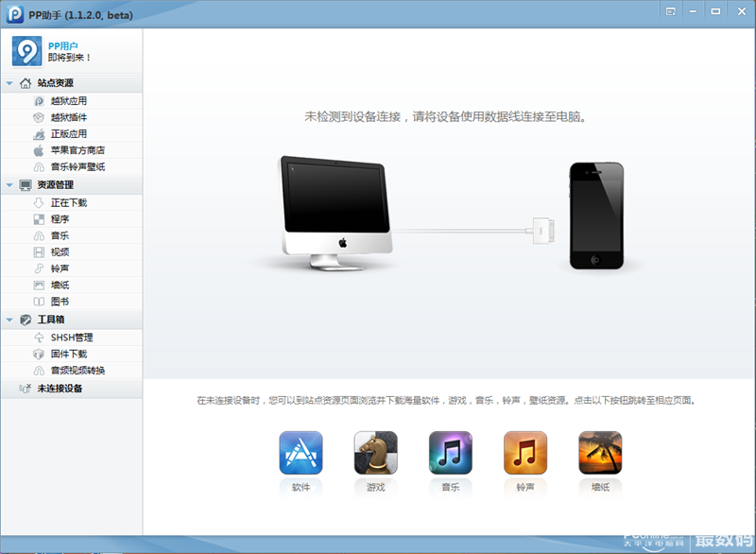The image size is (756, 554).
Task: Go to 正在下载 downloads list
Action: click(68, 202)
